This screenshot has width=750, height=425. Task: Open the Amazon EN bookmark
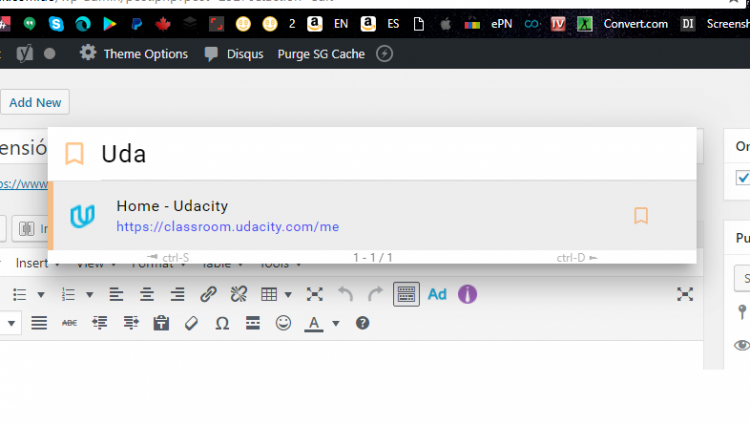pos(328,23)
